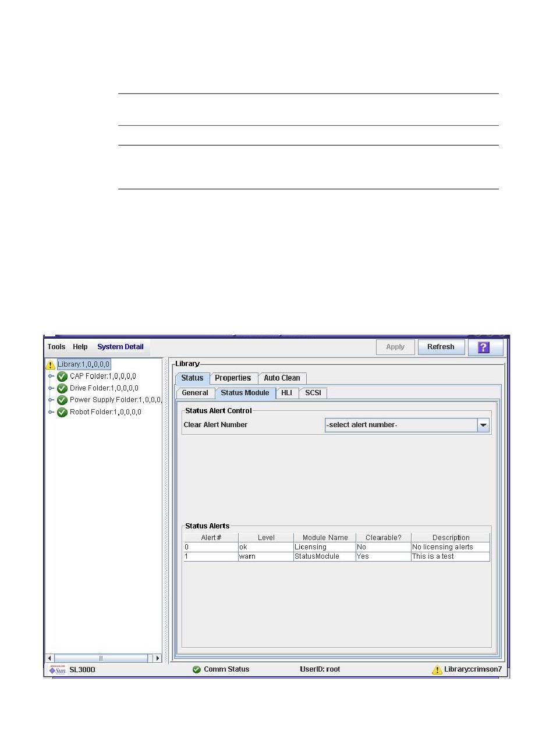Select the Licensing module name cell

click(x=325, y=547)
